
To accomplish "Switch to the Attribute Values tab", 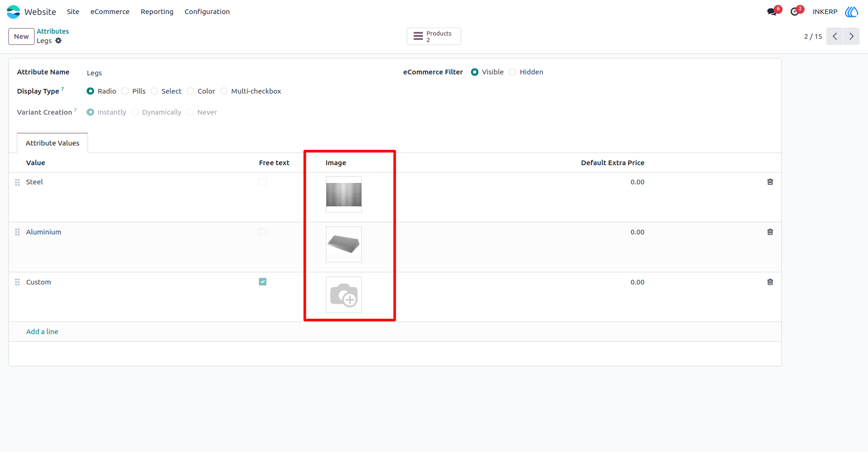I will (x=52, y=143).
